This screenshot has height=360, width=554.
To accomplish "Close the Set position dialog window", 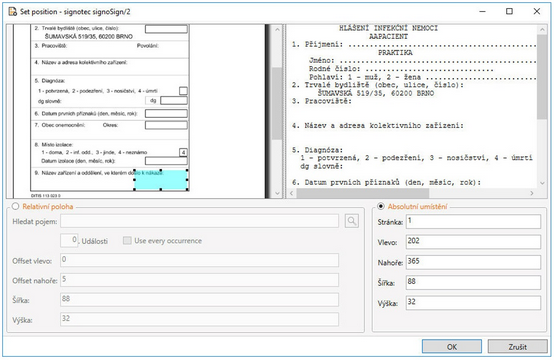I will coord(536,11).
